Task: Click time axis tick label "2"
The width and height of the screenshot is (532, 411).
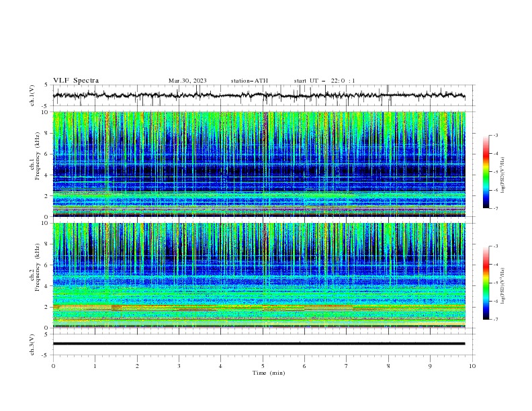Action: pos(137,366)
